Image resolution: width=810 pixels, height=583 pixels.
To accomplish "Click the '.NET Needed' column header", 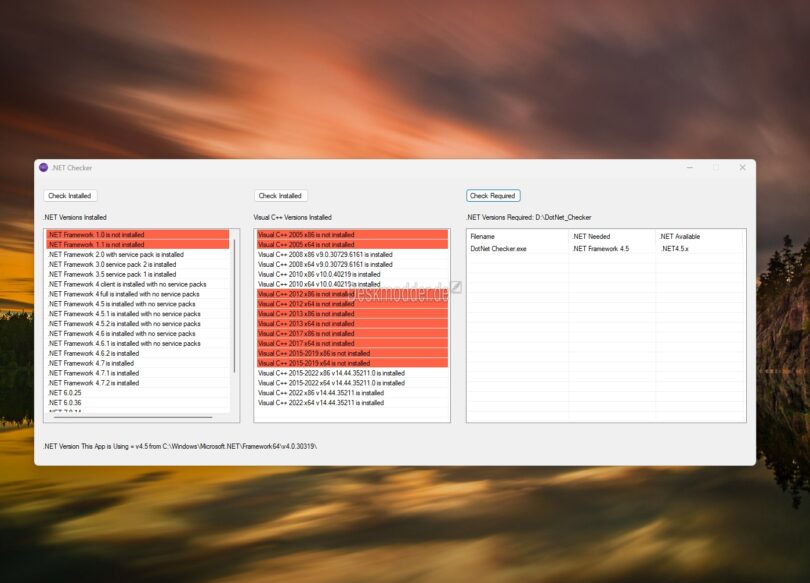I will pos(592,236).
